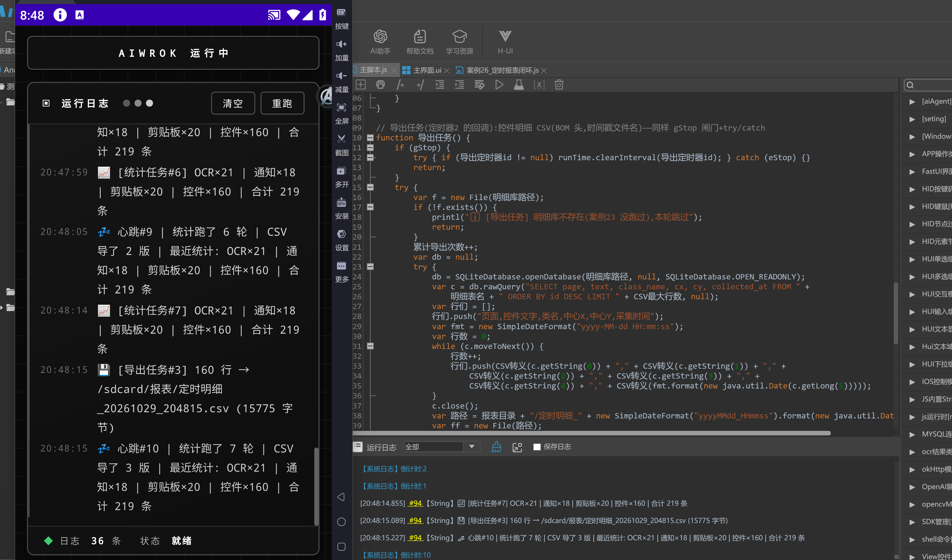Open the AI助手 assistant
952x560 pixels.
pos(380,42)
